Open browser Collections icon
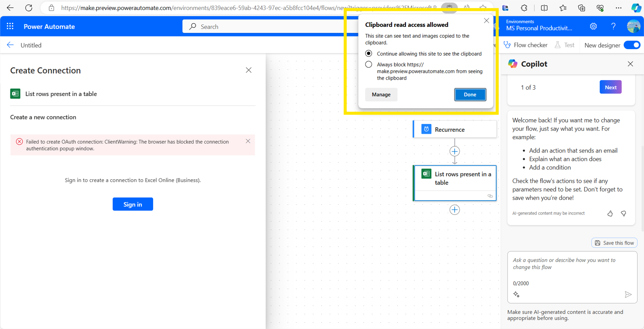The height and width of the screenshot is (329, 644). click(582, 8)
